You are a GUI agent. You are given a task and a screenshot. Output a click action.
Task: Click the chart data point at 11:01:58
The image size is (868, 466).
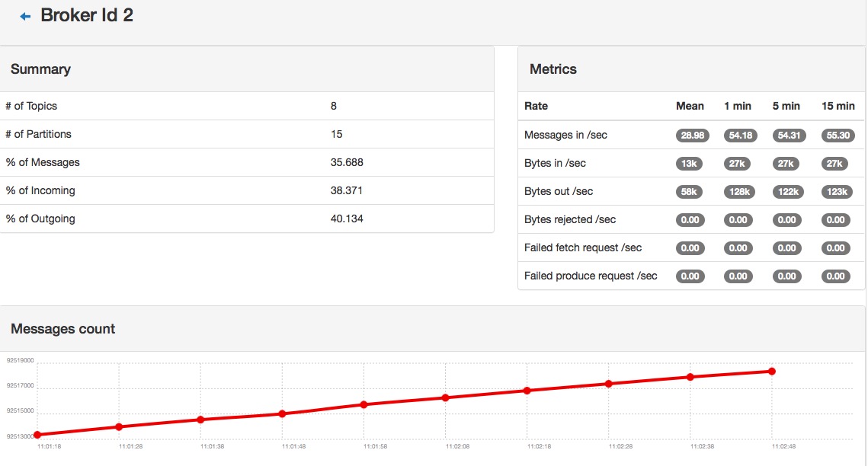[364, 404]
